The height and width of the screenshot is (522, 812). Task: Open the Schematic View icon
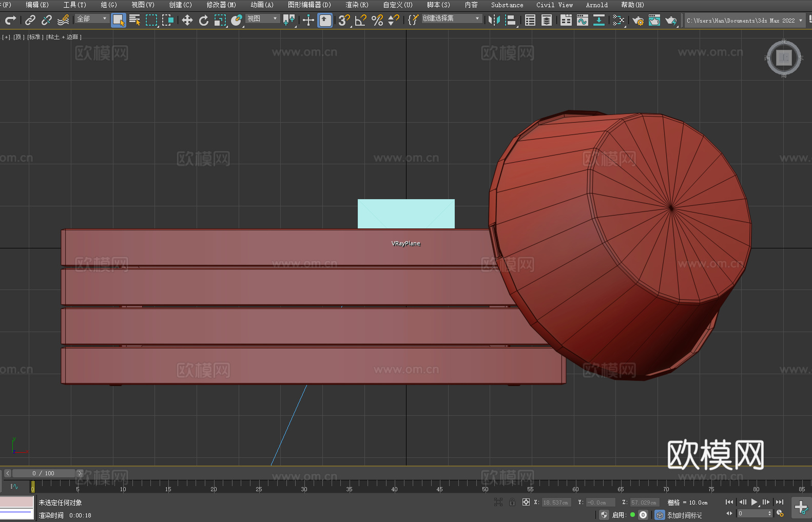pos(599,20)
